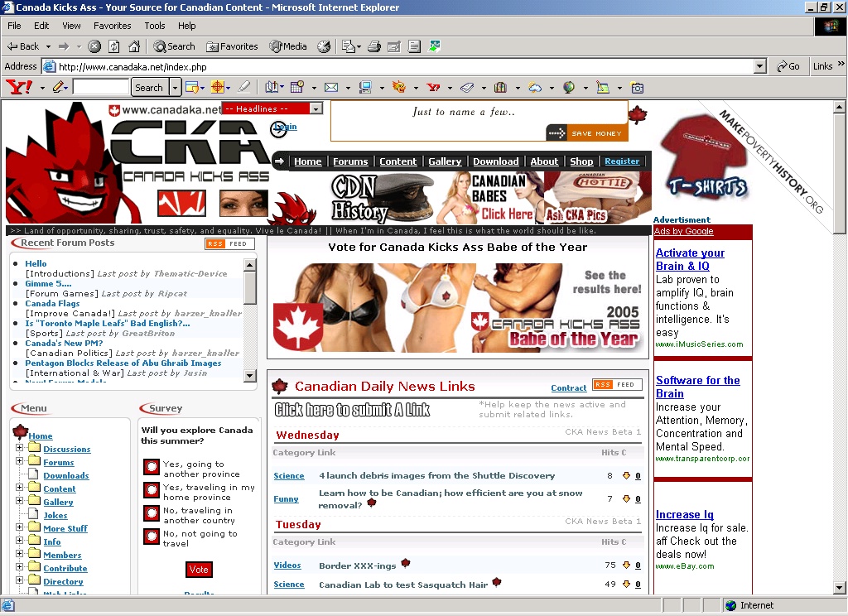Click the Refresh page icon
This screenshot has height=616, width=848.
point(114,46)
